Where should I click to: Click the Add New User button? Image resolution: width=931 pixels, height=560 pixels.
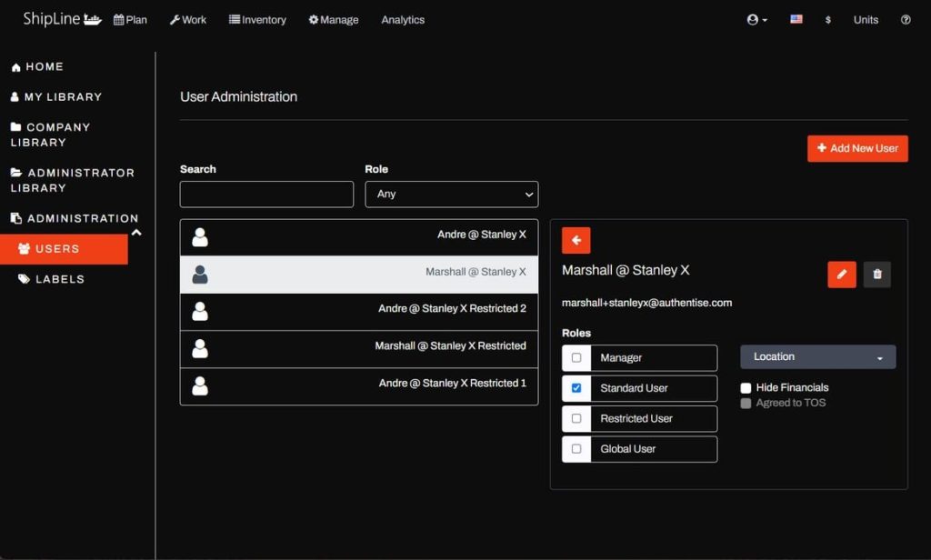click(857, 148)
